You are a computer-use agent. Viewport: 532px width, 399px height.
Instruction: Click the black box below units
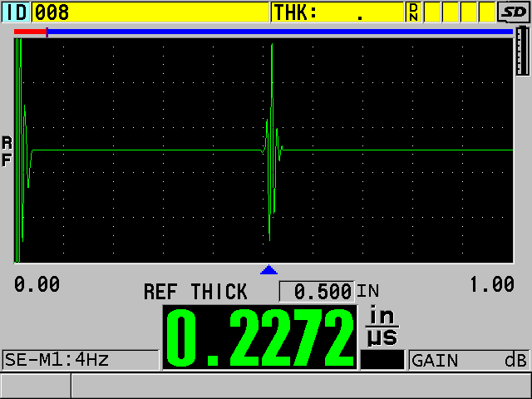click(382, 360)
